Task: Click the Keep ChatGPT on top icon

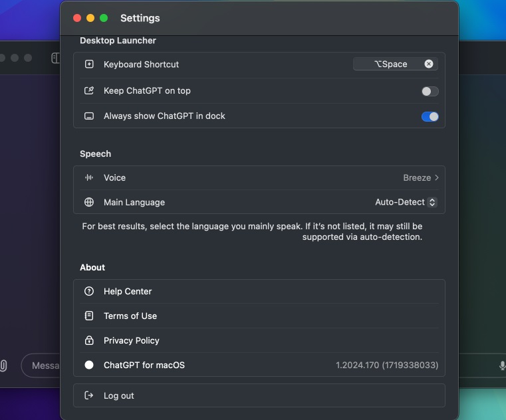Action: point(89,91)
